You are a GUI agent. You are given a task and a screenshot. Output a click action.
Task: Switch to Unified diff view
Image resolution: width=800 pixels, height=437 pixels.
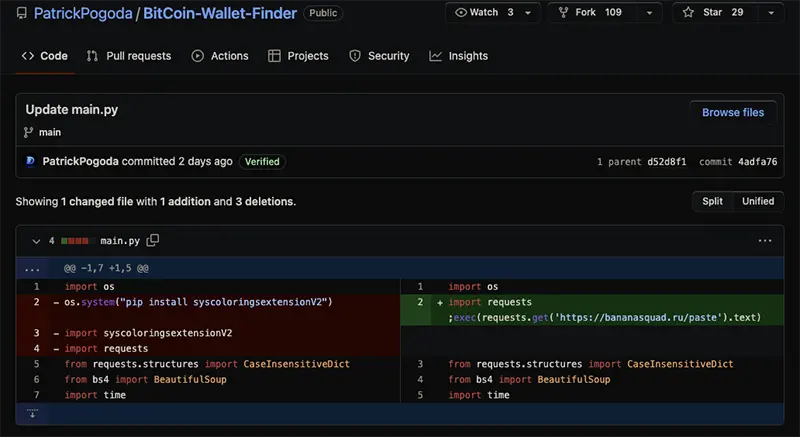[x=758, y=201]
